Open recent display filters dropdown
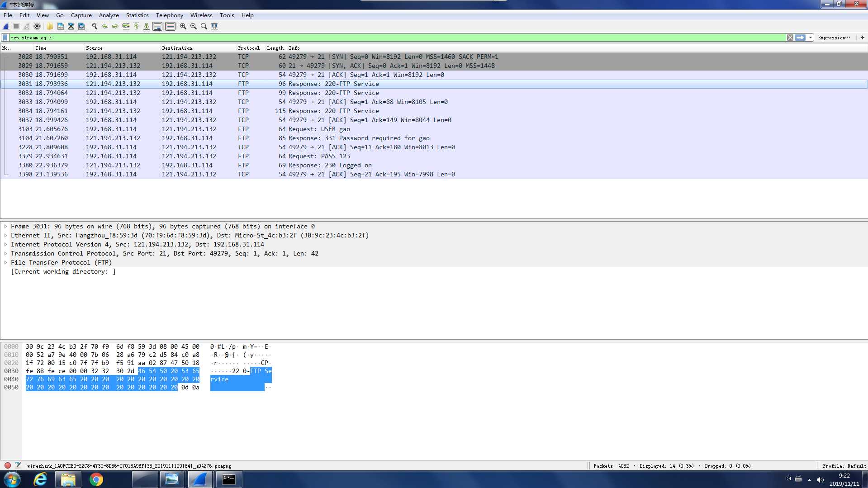 (811, 38)
